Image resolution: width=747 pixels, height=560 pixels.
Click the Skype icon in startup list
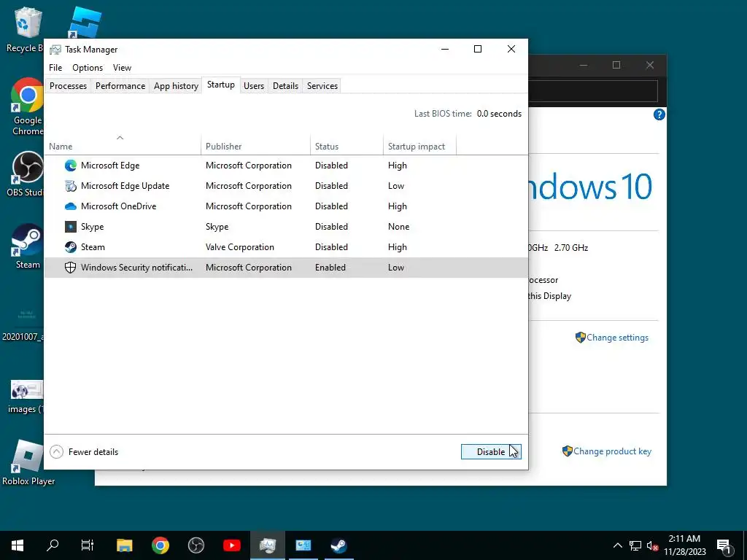tap(71, 227)
